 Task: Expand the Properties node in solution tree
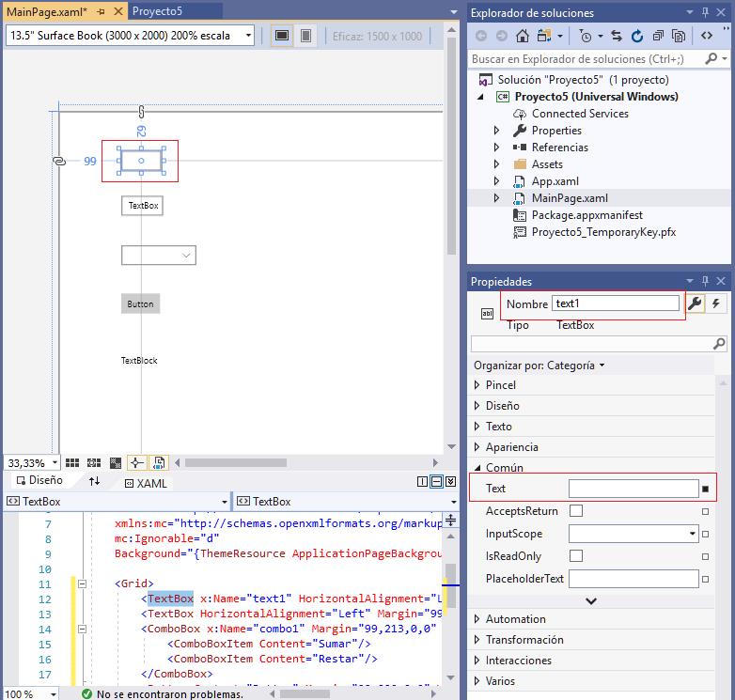pyautogui.click(x=496, y=131)
